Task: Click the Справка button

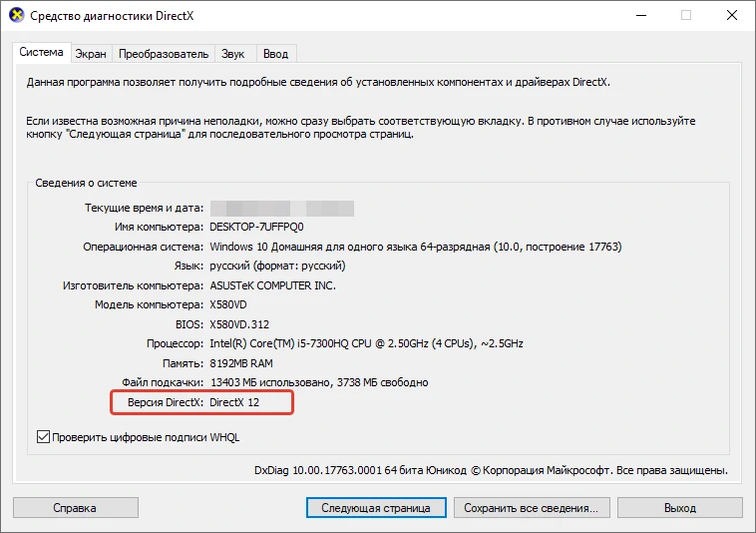Action: [x=75, y=508]
